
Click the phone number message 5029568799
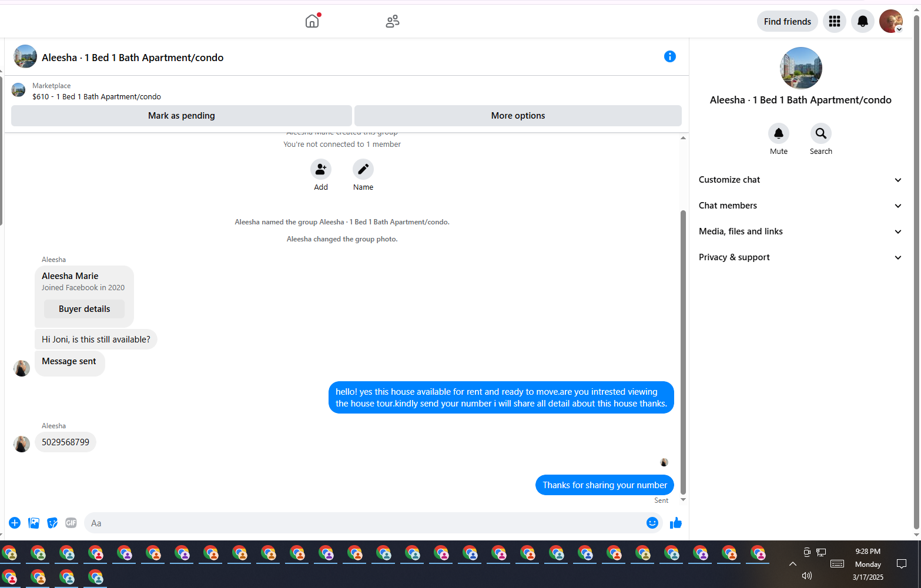point(65,442)
